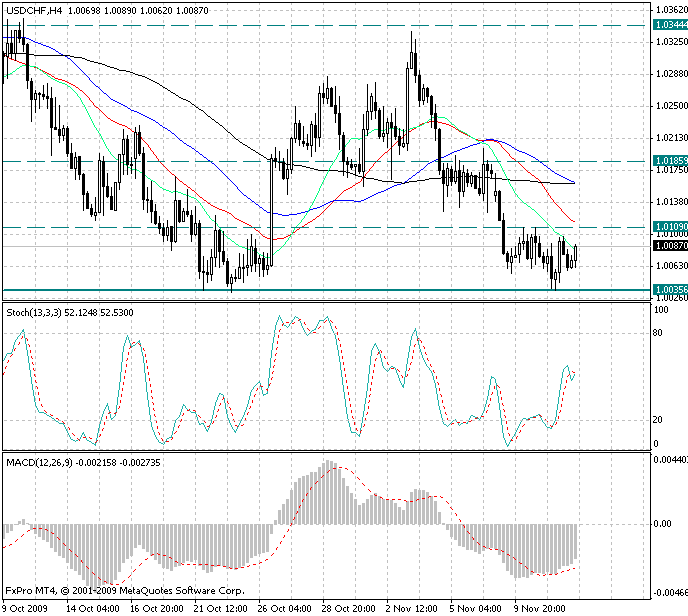Click the Stochastic 80 level axis label

point(659,332)
